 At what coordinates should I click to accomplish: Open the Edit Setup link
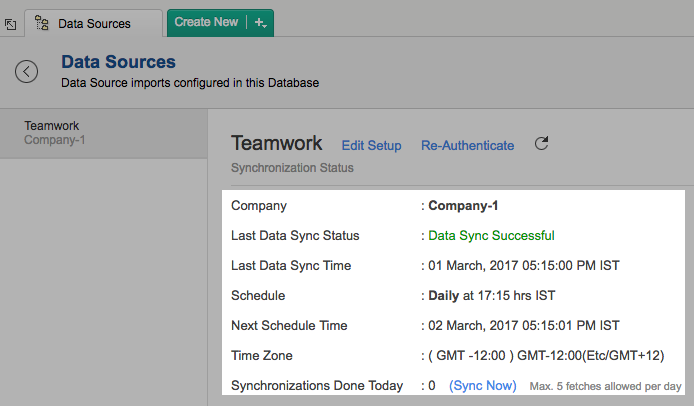click(x=371, y=146)
